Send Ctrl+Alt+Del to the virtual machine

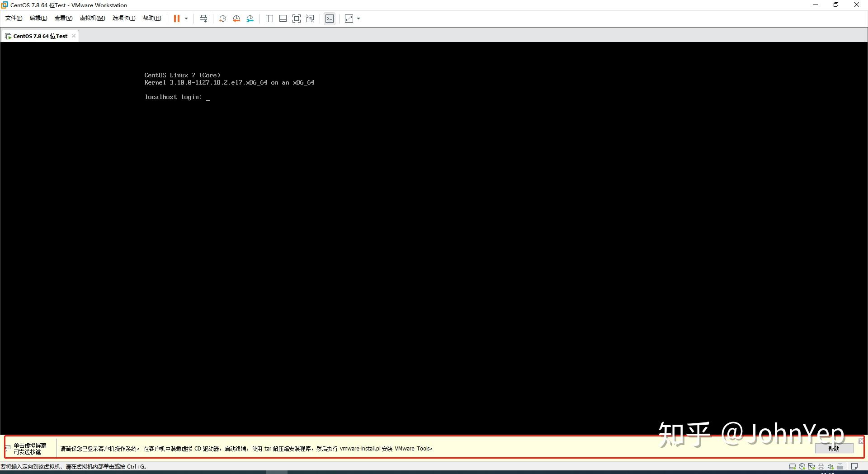click(x=203, y=19)
